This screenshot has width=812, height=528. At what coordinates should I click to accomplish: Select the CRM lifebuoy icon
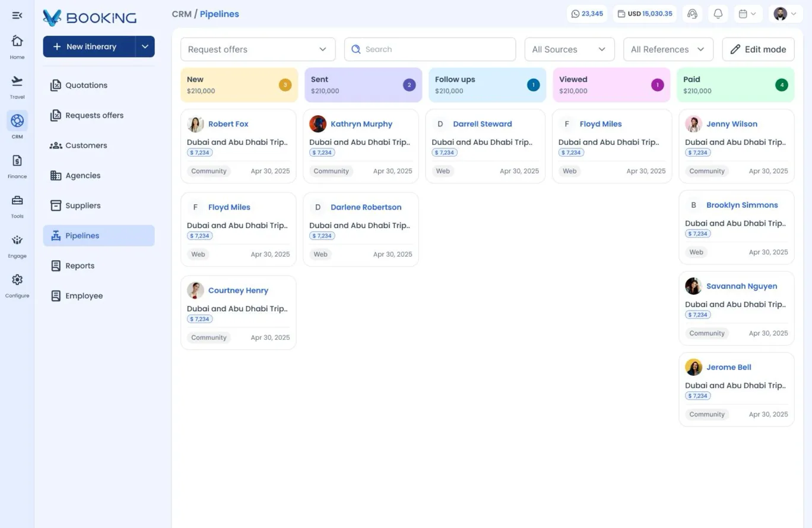point(17,121)
